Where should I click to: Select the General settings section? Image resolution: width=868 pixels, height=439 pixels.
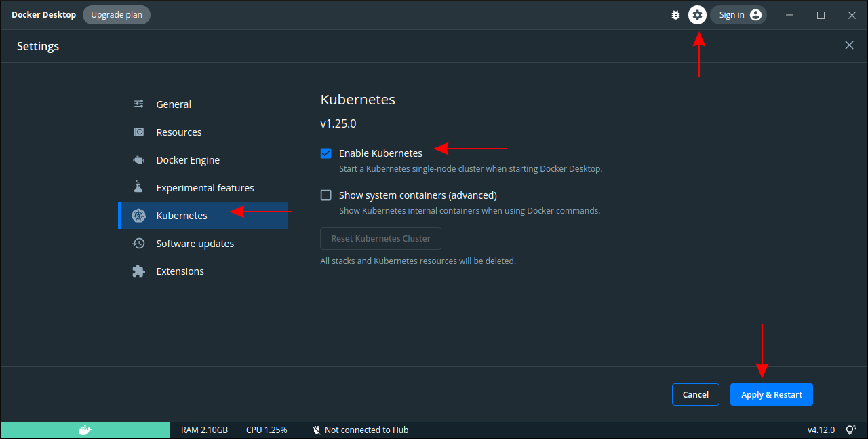click(x=174, y=104)
